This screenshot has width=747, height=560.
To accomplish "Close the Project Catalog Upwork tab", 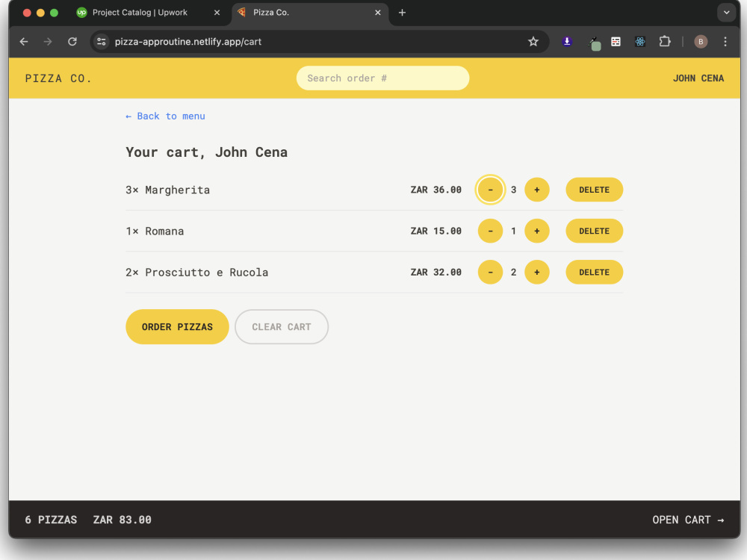I will point(217,13).
